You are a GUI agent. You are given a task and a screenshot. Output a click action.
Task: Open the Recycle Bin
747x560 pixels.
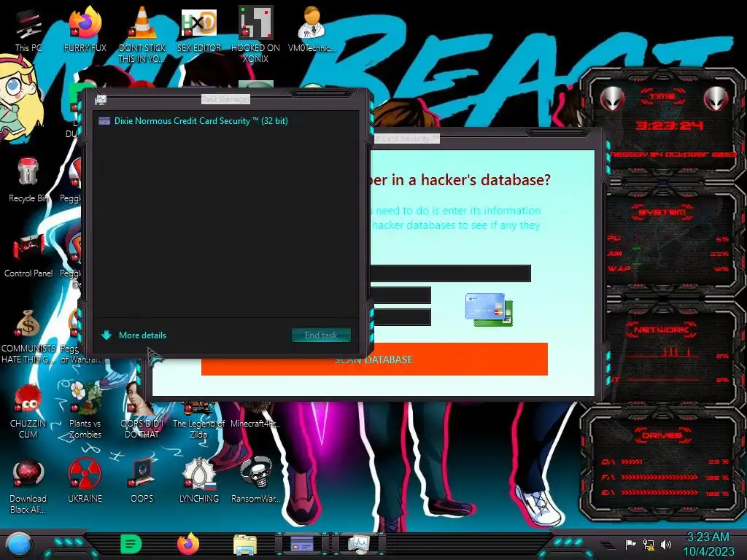pos(28,180)
